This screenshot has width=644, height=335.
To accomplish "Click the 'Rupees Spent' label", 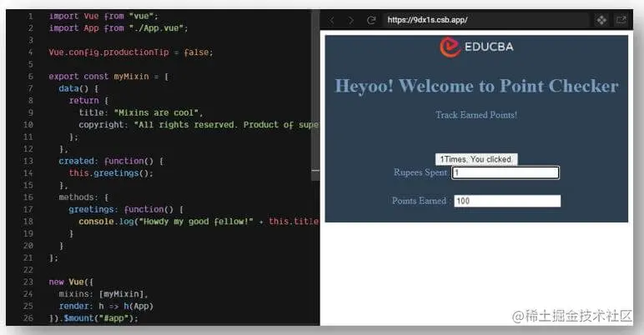I will click(420, 172).
